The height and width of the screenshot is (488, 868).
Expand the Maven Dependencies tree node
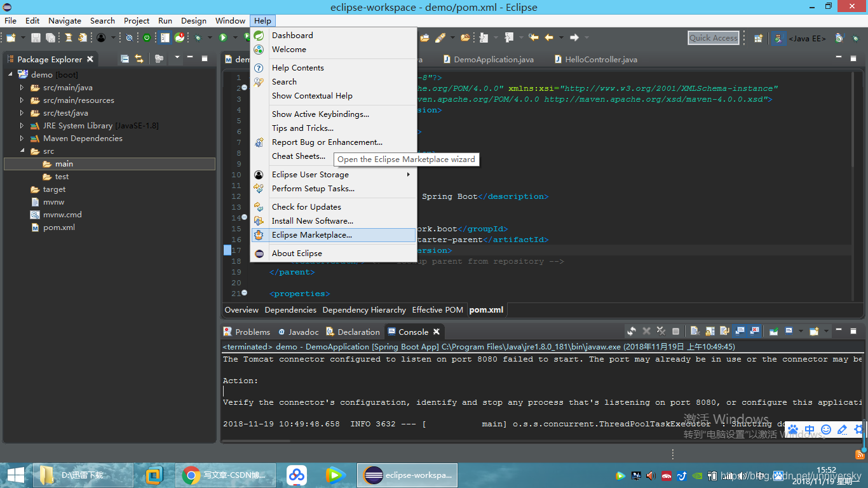(22, 139)
